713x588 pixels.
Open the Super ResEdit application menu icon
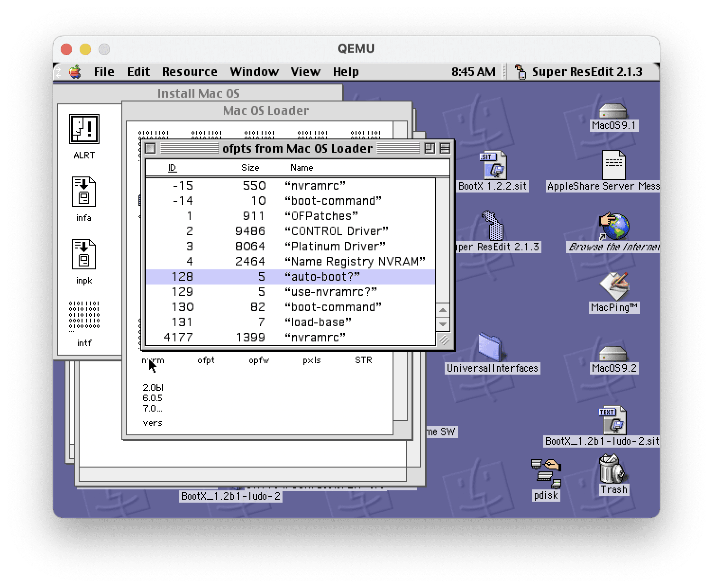(521, 72)
